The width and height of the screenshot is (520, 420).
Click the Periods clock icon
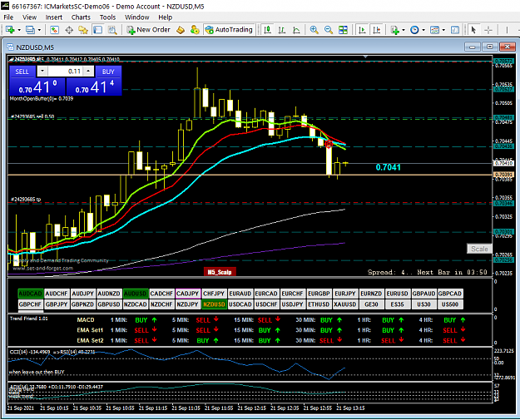coord(414,30)
